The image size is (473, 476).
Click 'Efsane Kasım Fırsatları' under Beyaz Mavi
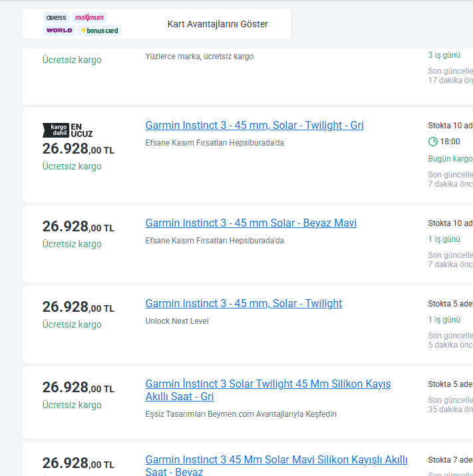click(214, 241)
